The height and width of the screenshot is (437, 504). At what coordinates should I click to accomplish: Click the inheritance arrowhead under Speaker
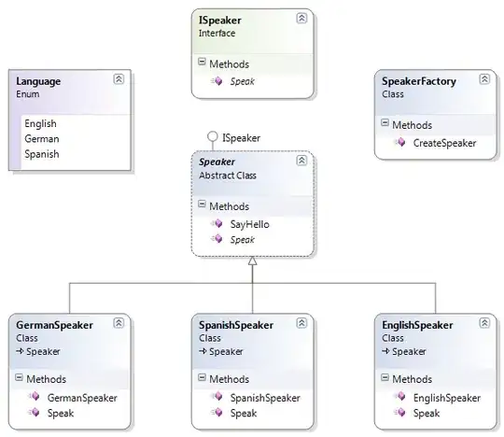253,261
